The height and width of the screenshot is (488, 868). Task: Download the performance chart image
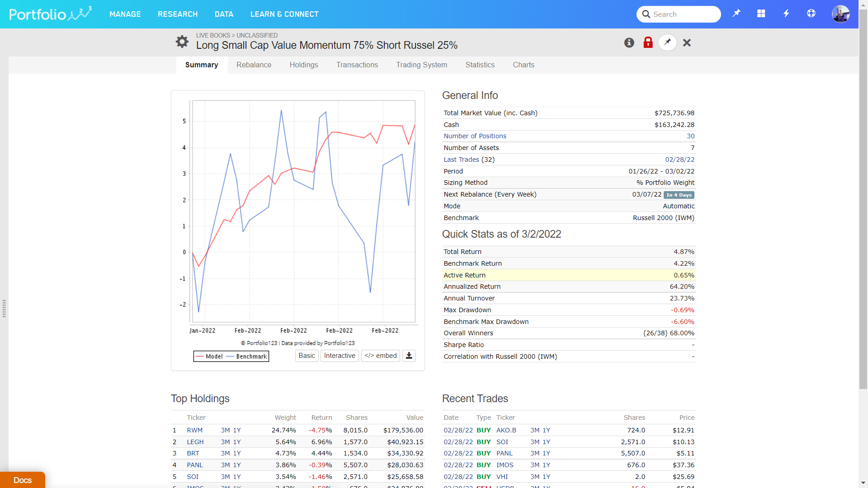(409, 356)
